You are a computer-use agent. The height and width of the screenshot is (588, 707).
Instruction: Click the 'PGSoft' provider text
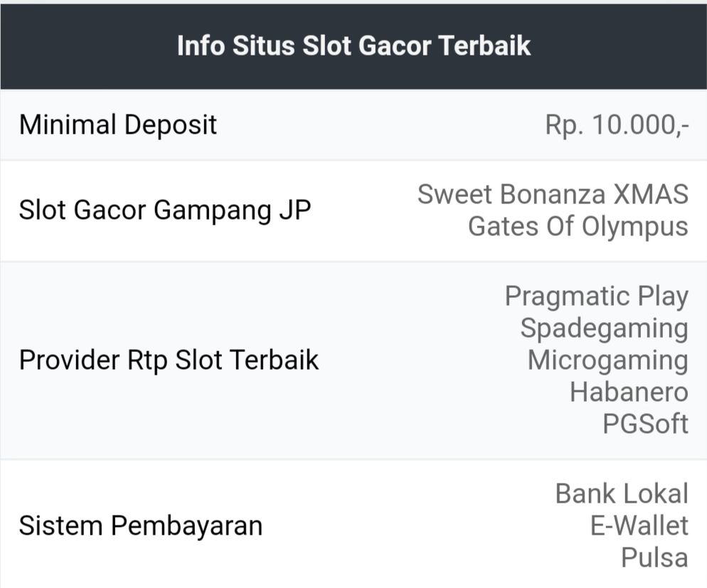(645, 424)
